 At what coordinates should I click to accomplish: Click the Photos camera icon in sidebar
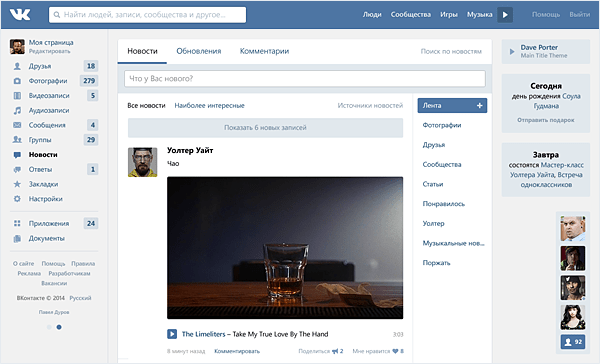point(17,81)
